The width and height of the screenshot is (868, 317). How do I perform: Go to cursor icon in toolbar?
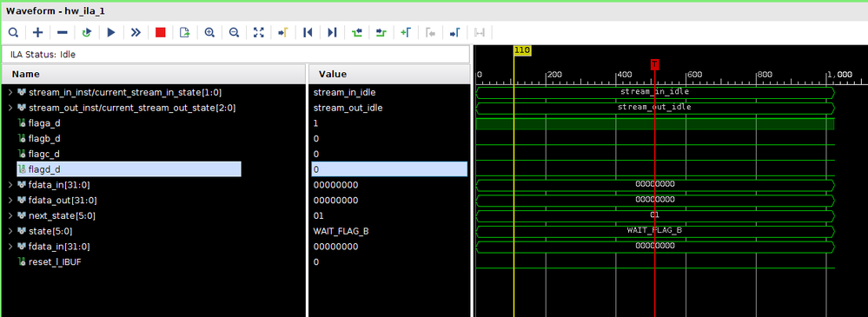point(283,33)
